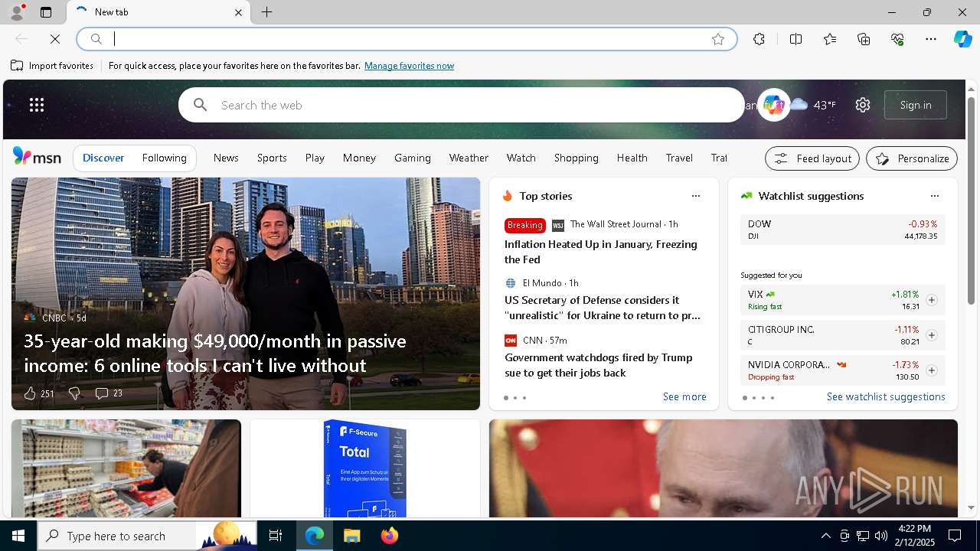Open the Shopping category

click(576, 158)
